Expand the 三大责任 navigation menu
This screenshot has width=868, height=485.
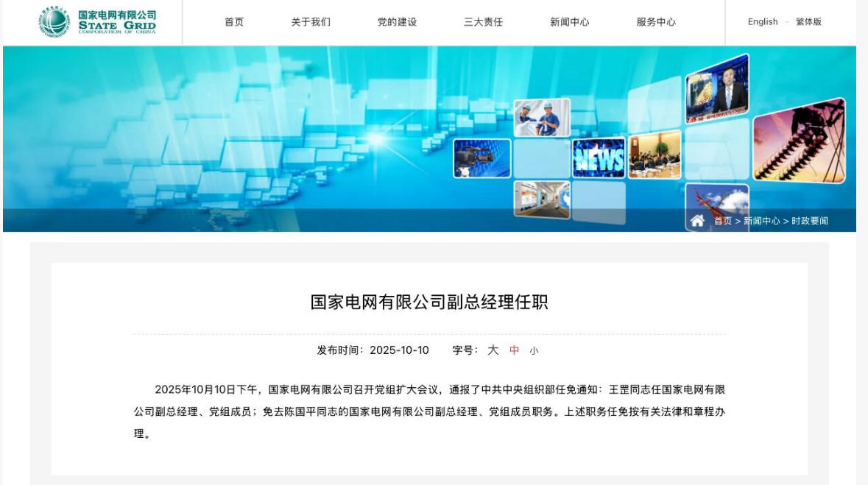(483, 22)
